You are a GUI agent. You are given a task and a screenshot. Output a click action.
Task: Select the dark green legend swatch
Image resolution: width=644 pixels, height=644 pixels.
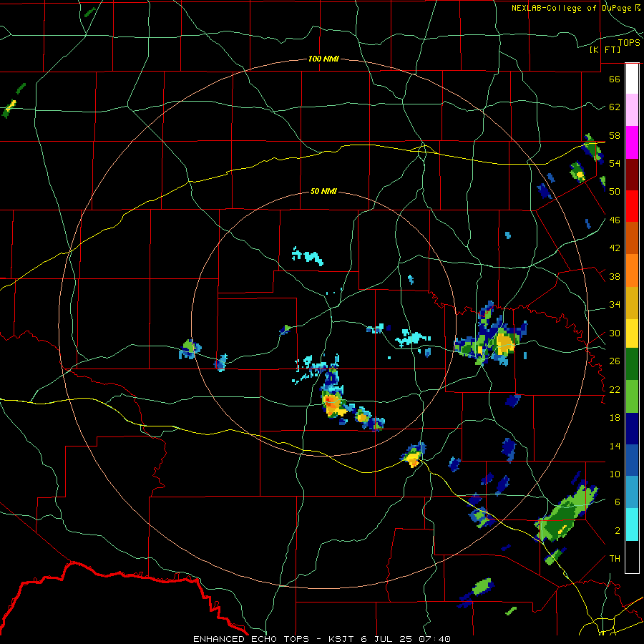click(x=632, y=364)
